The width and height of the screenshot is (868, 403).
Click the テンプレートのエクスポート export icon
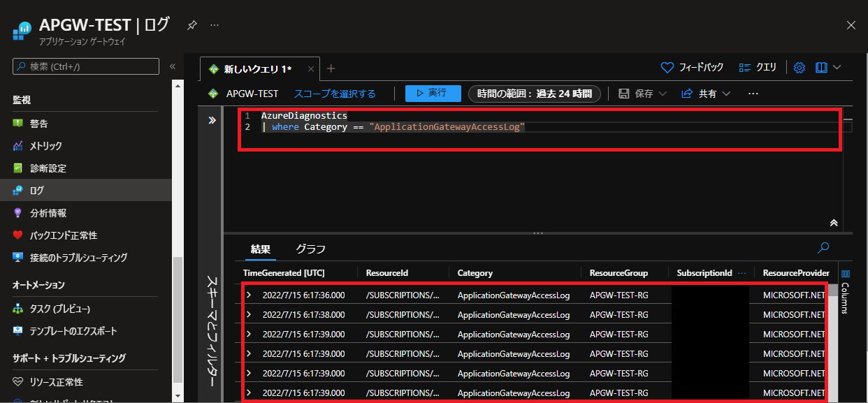click(18, 331)
